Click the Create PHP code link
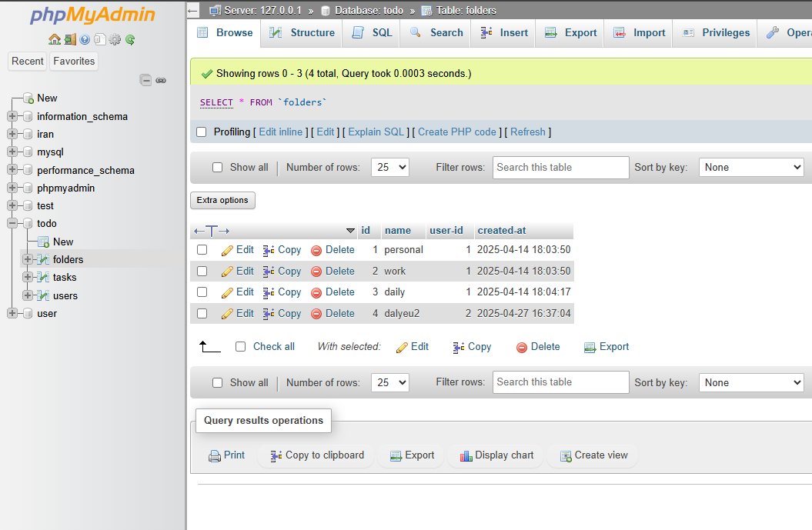The width and height of the screenshot is (812, 530). click(x=456, y=132)
